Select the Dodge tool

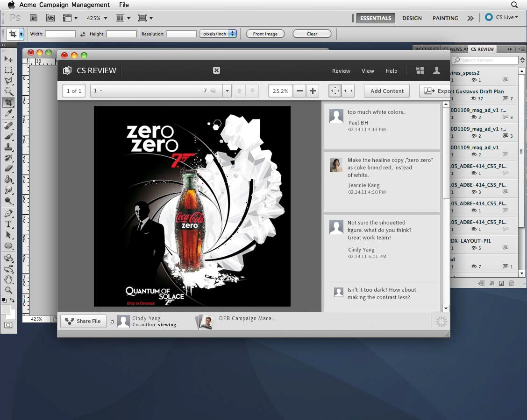pos(8,201)
